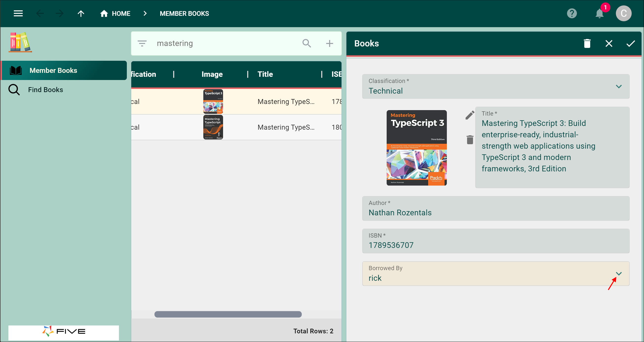Go back using the left arrow
This screenshot has width=644, height=342.
pyautogui.click(x=40, y=14)
